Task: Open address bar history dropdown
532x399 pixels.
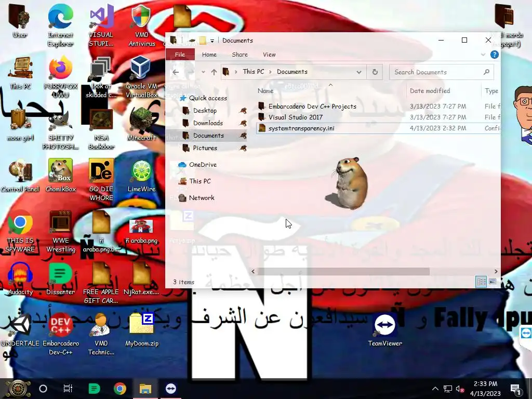Action: coord(359,72)
